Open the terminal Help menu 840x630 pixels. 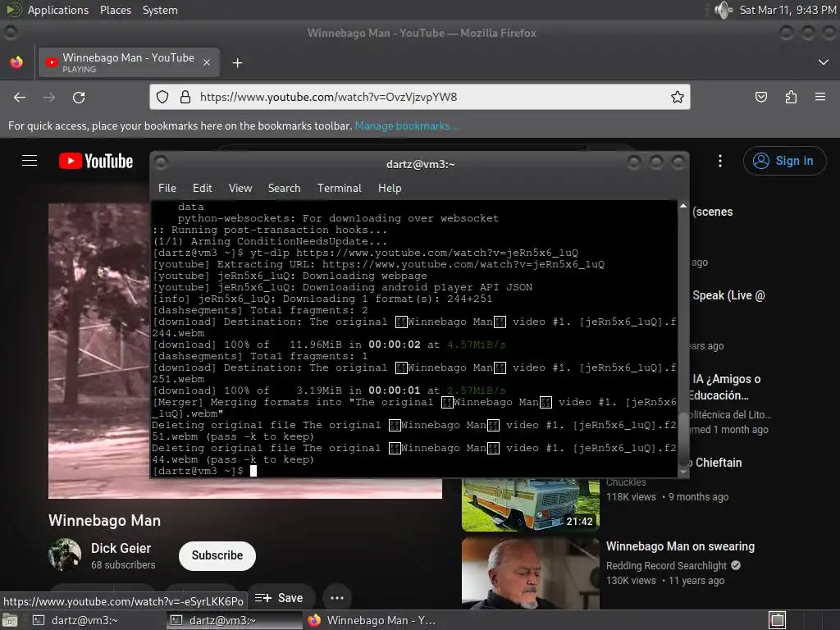point(390,188)
